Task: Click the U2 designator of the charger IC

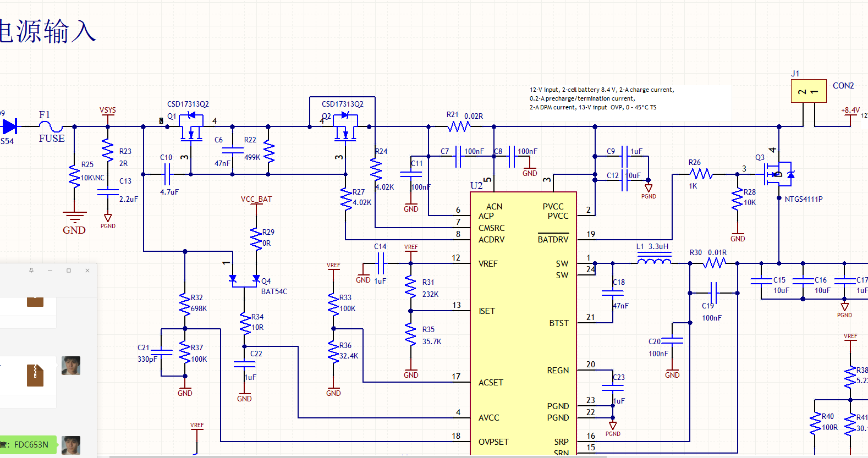Action: click(476, 185)
